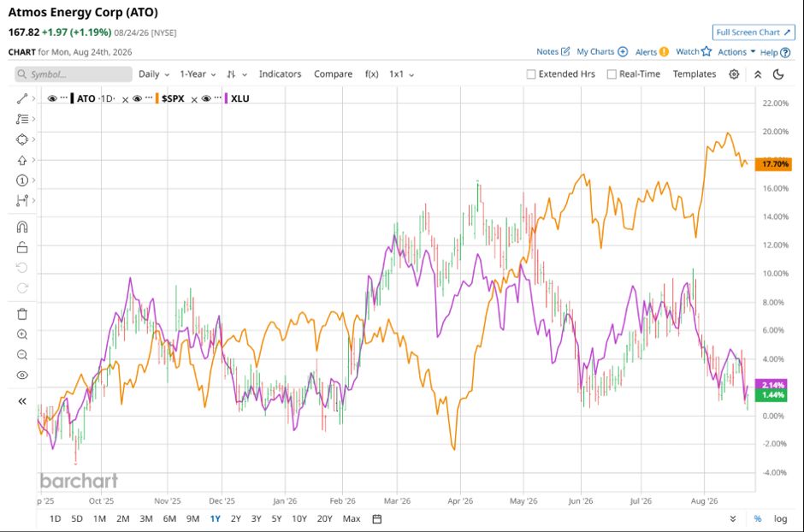Open the Daily frequency dropdown
Image resolution: width=804 pixels, height=532 pixels.
click(x=154, y=74)
